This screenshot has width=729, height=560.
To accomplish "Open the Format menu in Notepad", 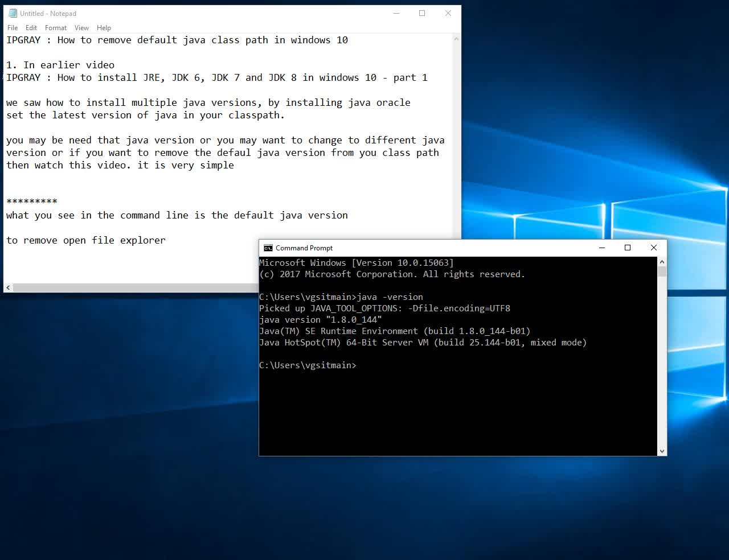I will 56,27.
